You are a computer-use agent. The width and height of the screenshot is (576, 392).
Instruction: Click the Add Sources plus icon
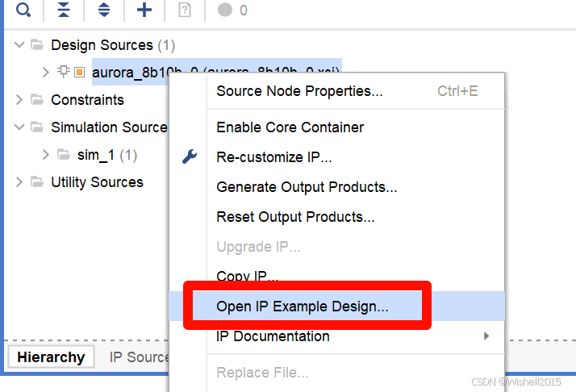tap(144, 10)
